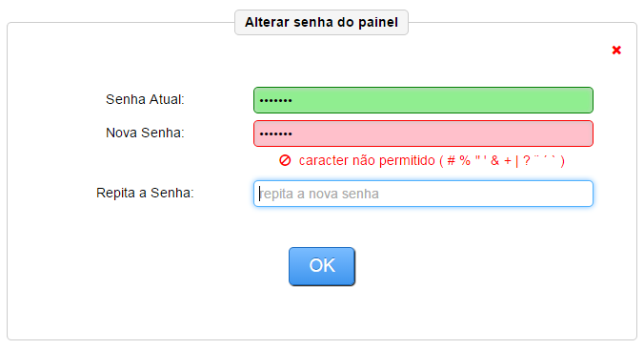Click the Repita a Senha input field
Viewport: 644px width, 349px height.
click(423, 194)
